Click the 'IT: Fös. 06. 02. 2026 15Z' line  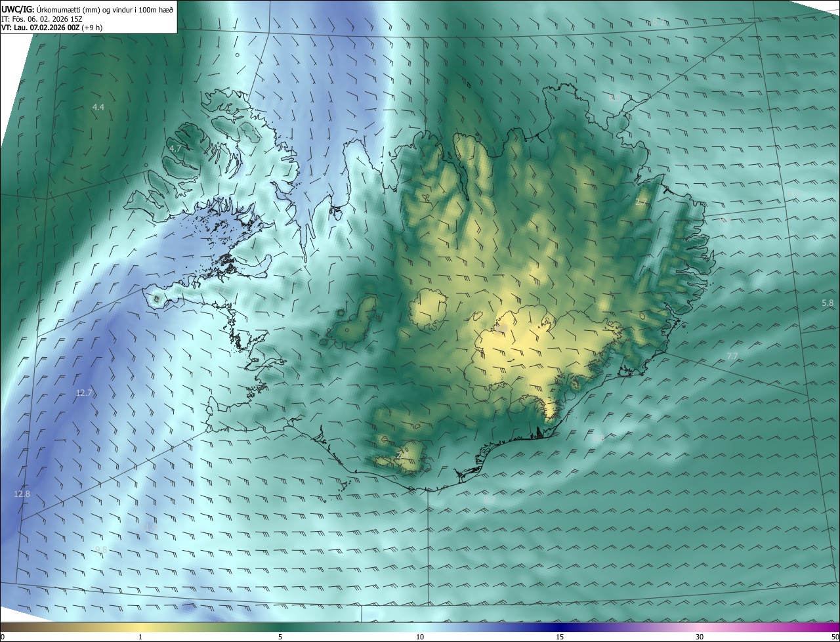tap(43, 18)
